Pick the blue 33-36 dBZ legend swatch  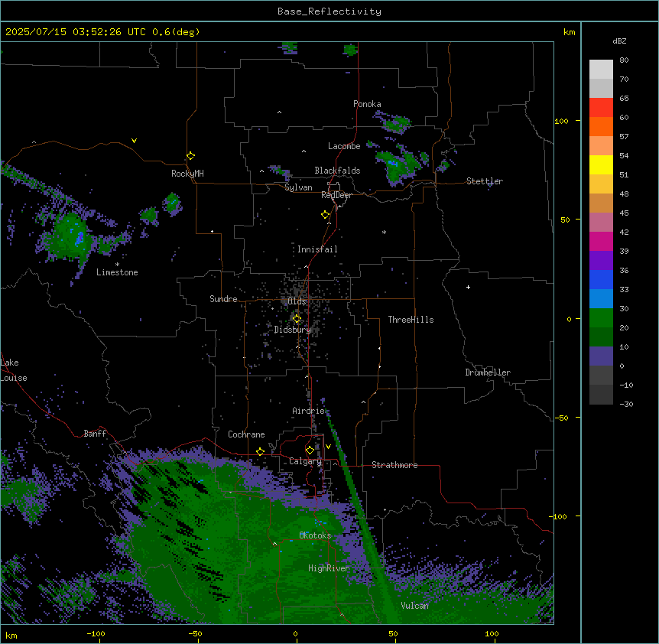(x=601, y=279)
